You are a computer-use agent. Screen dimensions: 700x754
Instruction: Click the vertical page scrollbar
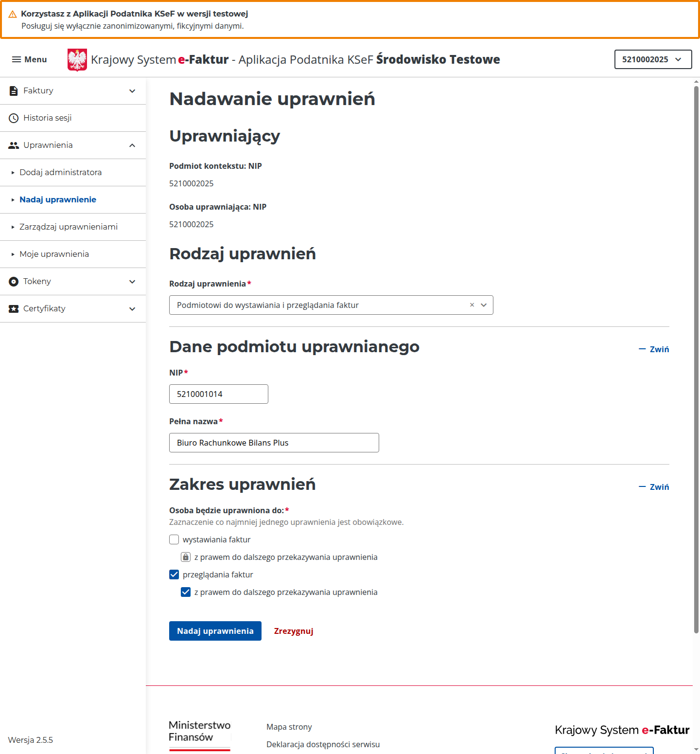[x=696, y=360]
